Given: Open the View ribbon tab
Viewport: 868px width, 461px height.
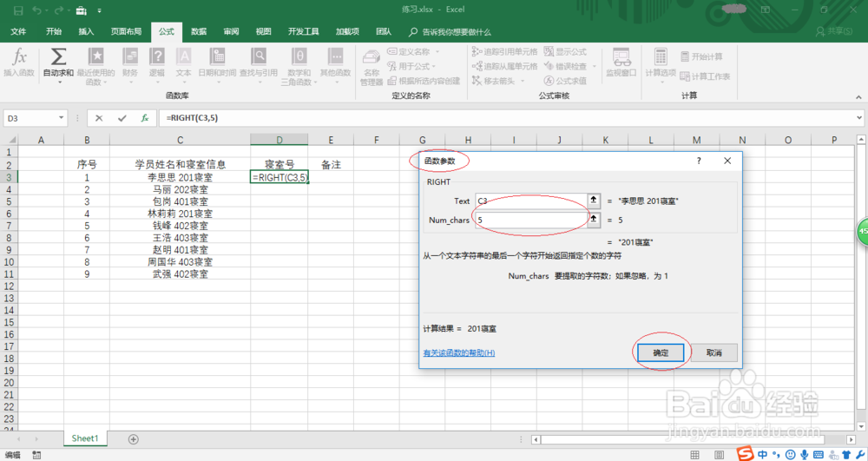Looking at the screenshot, I should [263, 31].
